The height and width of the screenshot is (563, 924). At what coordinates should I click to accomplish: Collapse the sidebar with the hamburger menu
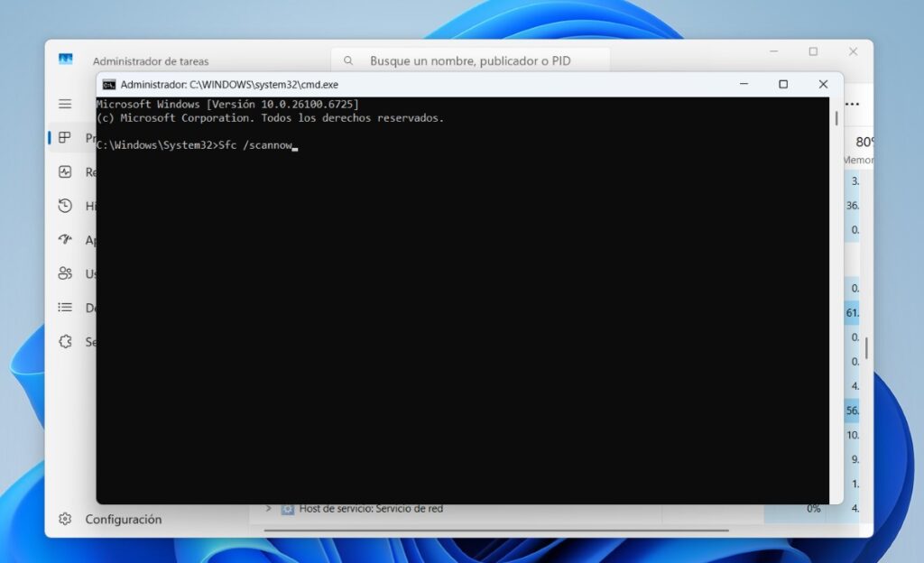pos(65,103)
